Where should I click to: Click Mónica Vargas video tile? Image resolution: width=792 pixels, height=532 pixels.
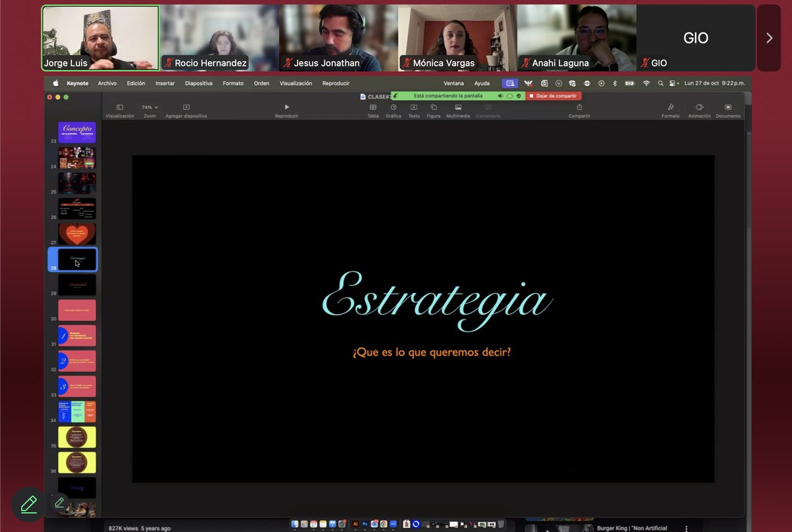tap(457, 38)
